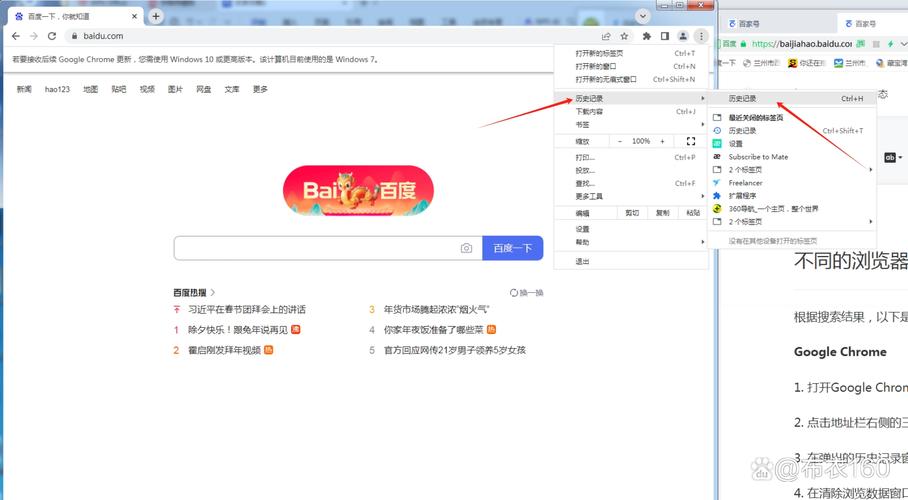Choose 历史记录 Ctrl+H submenu item

[x=791, y=98]
